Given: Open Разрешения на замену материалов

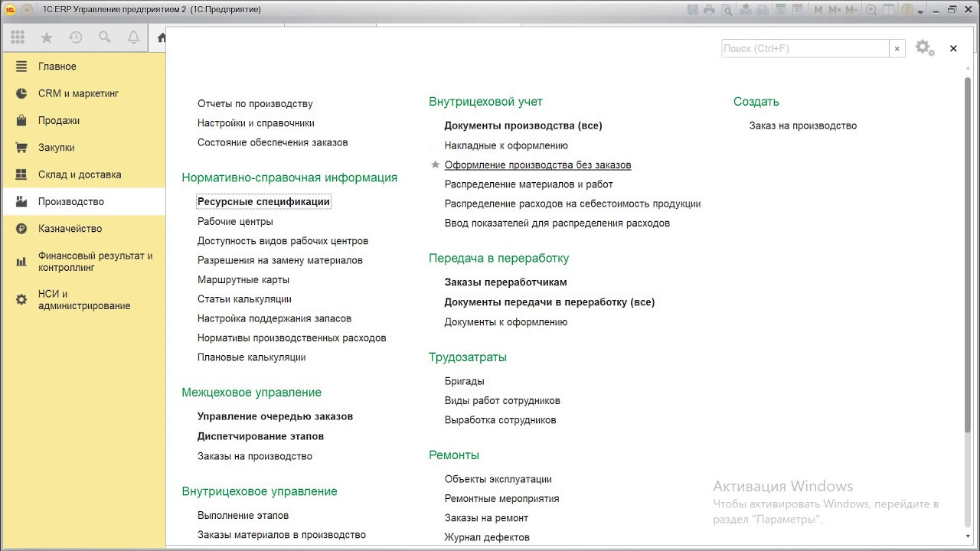Looking at the screenshot, I should pyautogui.click(x=280, y=260).
